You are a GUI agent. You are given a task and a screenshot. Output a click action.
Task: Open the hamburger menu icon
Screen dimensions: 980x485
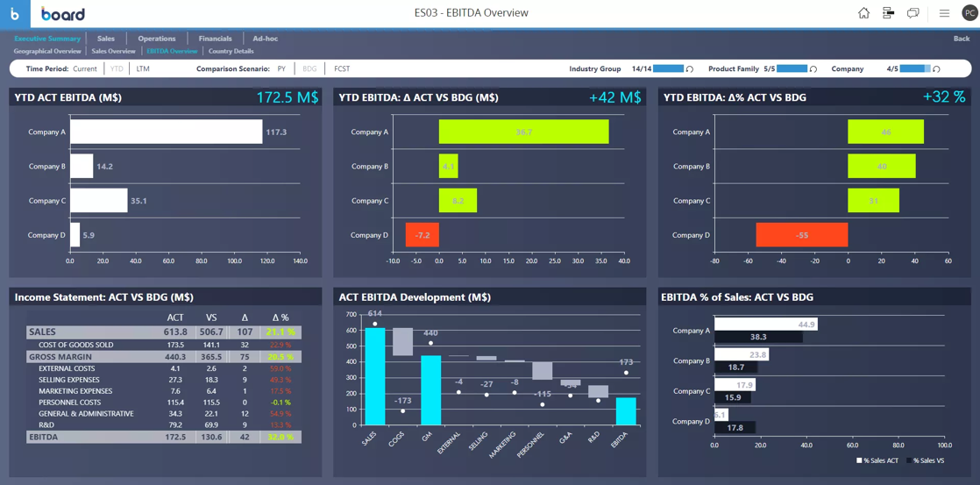944,13
